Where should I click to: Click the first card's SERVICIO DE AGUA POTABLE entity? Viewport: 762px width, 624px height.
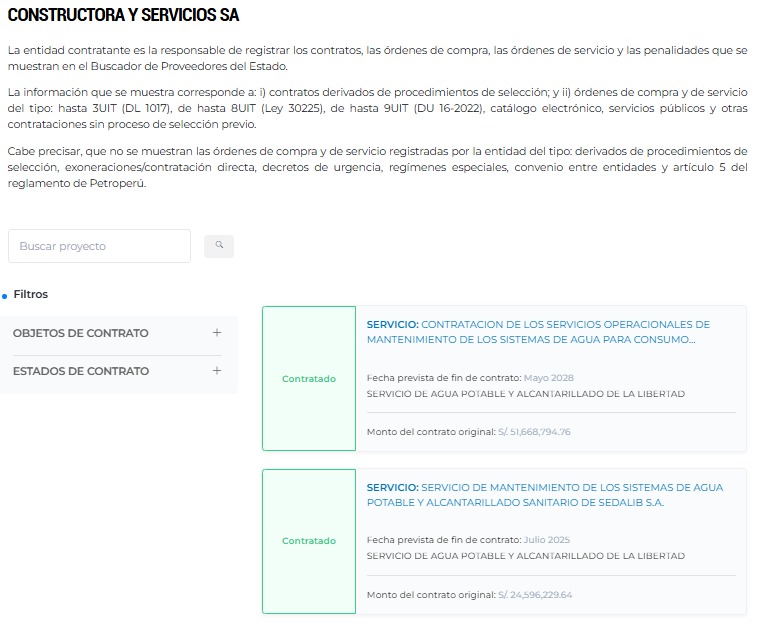525,394
